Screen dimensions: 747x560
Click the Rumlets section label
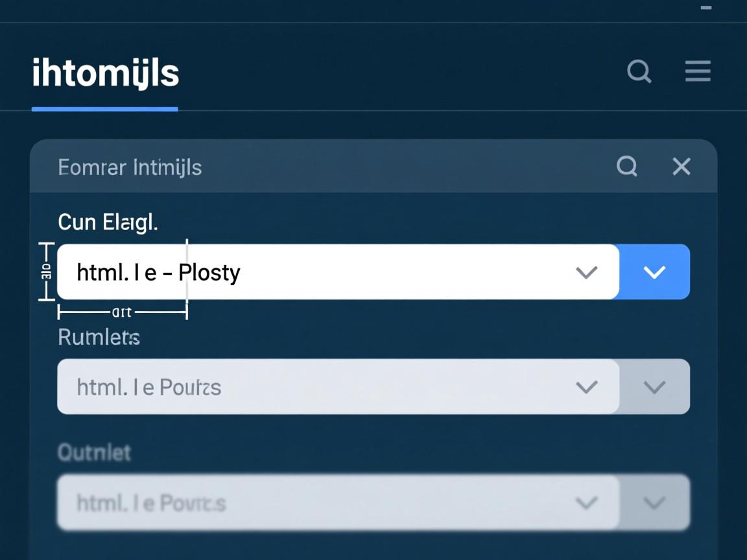click(x=99, y=337)
